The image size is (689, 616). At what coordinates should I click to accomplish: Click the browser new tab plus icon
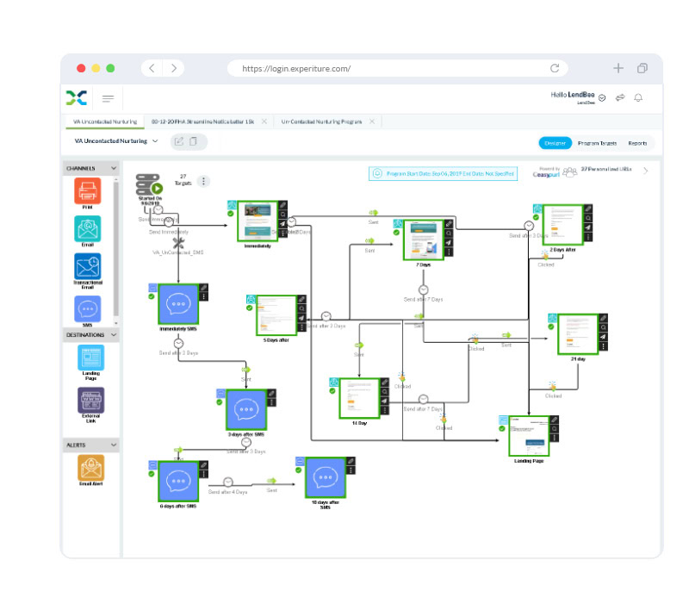(618, 68)
